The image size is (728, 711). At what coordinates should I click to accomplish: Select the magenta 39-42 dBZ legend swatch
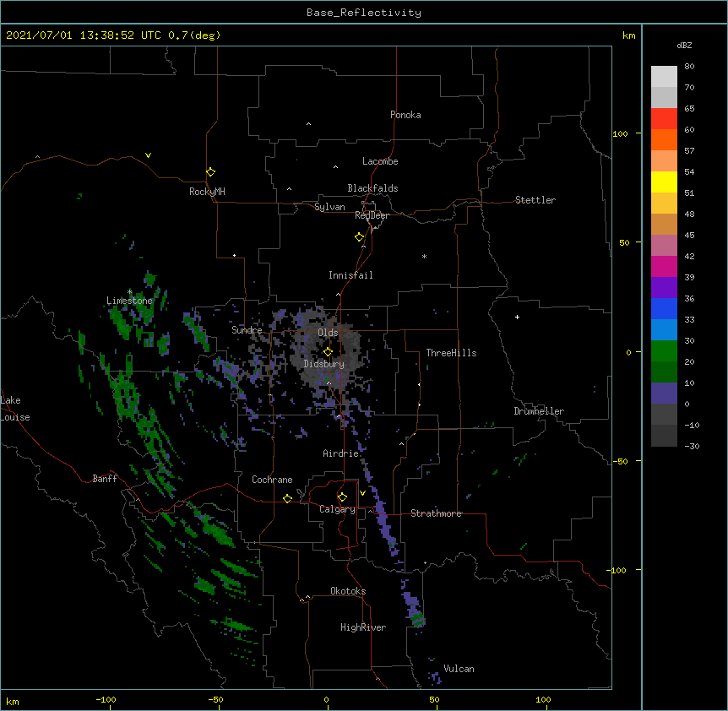click(x=664, y=266)
